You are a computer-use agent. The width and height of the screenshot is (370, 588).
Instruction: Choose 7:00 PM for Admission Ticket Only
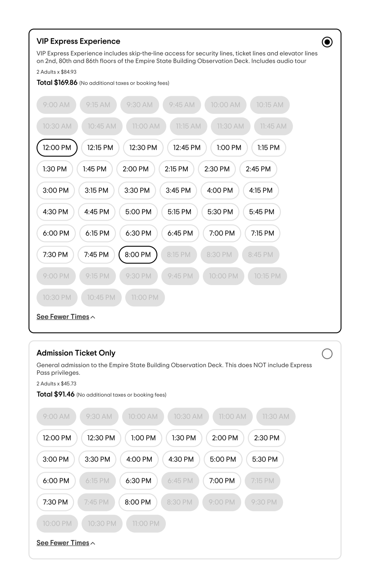pyautogui.click(x=221, y=481)
